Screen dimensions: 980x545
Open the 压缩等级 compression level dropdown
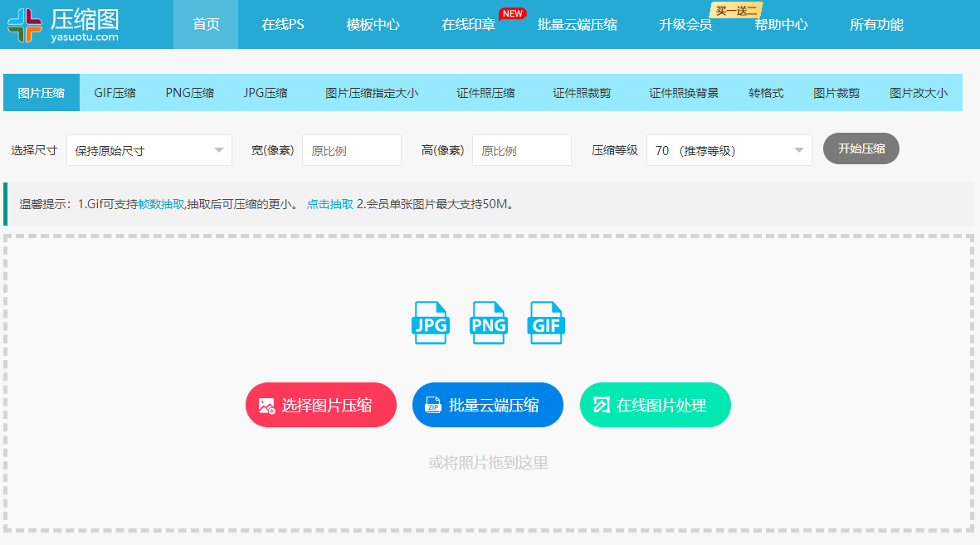(729, 150)
